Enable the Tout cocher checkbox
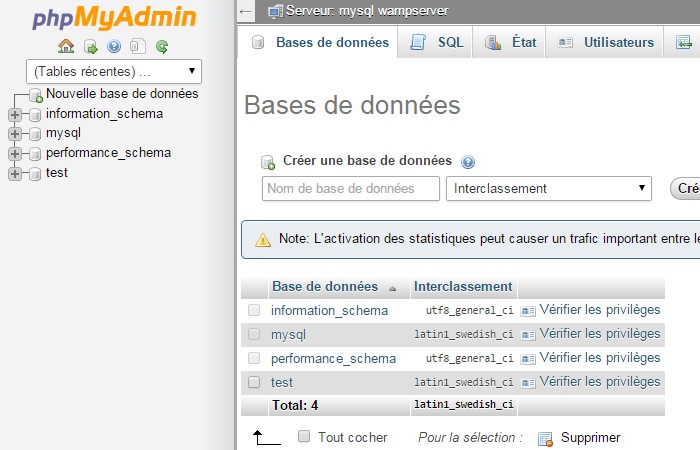 click(304, 436)
